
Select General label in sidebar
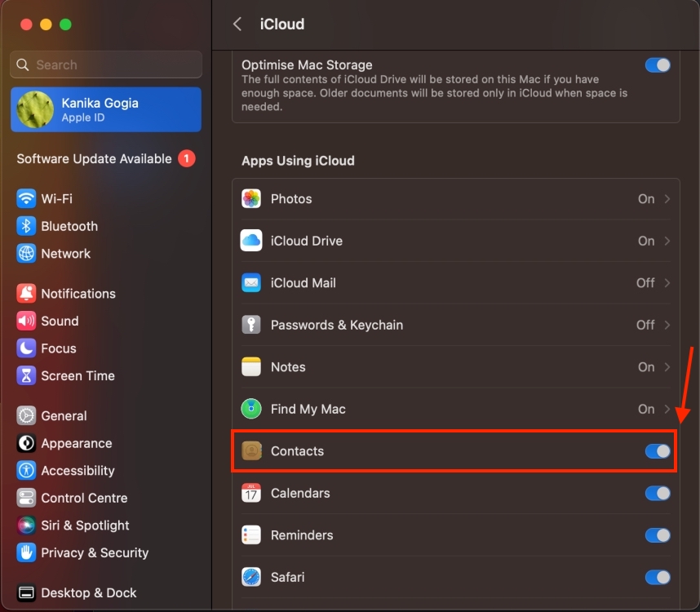[x=64, y=415]
